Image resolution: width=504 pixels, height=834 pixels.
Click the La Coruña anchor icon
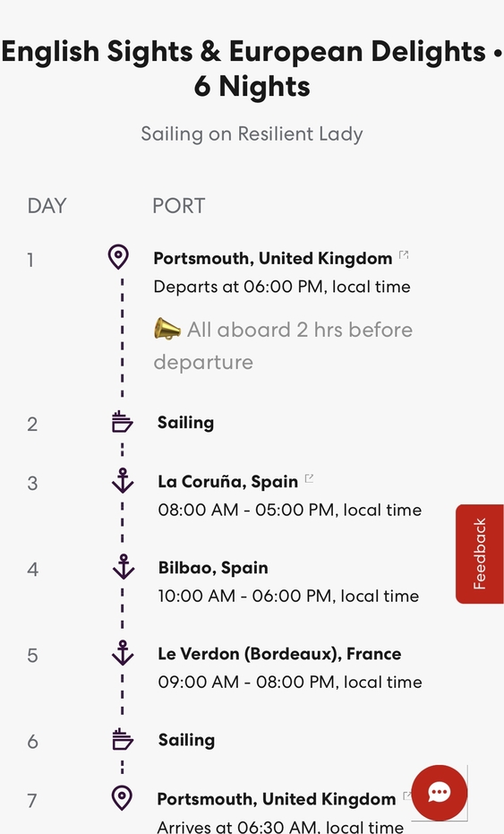coord(123,481)
